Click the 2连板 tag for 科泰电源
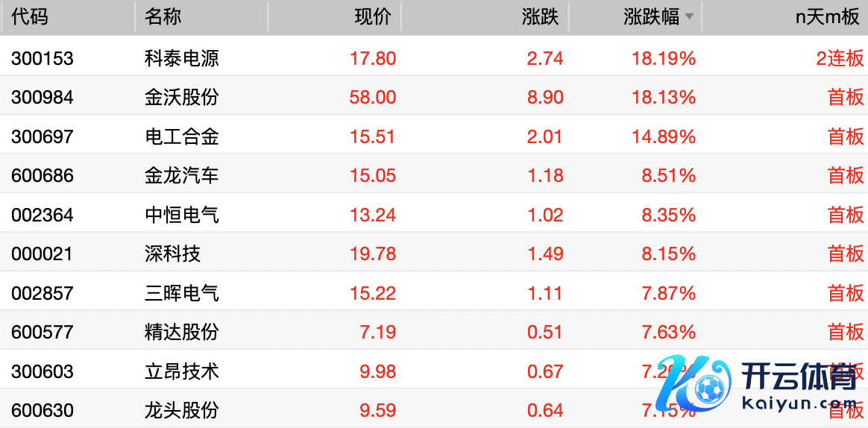This screenshot has width=868, height=428. coord(840,58)
